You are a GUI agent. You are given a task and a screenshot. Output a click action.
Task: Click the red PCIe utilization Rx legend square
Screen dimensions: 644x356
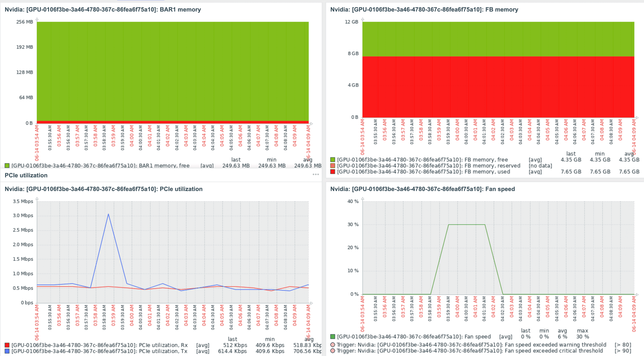tap(7, 345)
